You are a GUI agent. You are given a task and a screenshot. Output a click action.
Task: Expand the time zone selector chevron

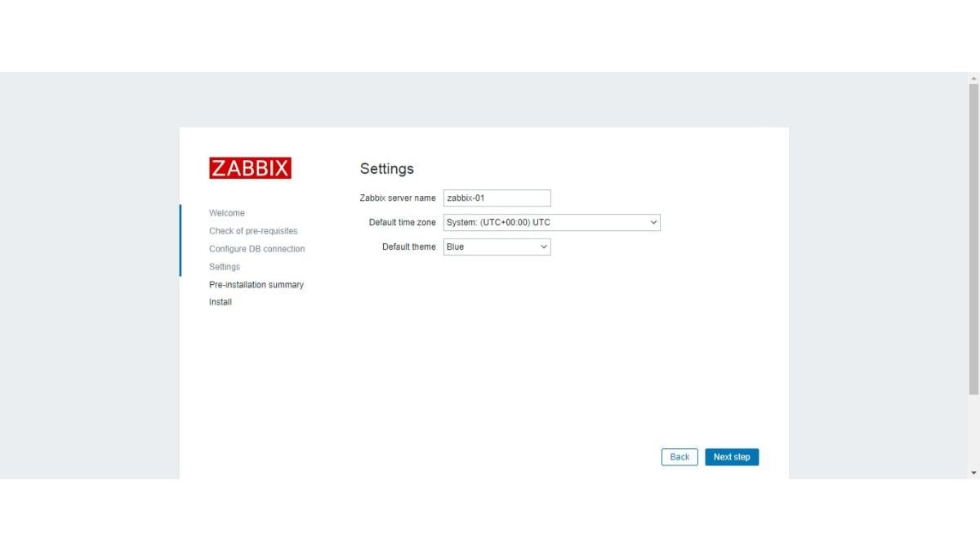(653, 222)
